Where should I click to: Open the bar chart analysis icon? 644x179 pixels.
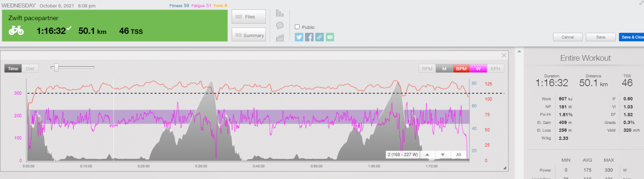280,13
